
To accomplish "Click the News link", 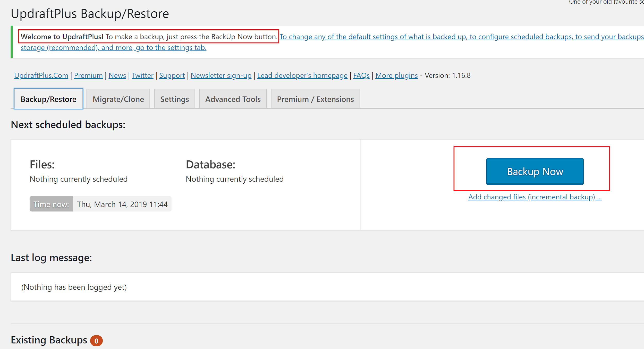I will (117, 75).
